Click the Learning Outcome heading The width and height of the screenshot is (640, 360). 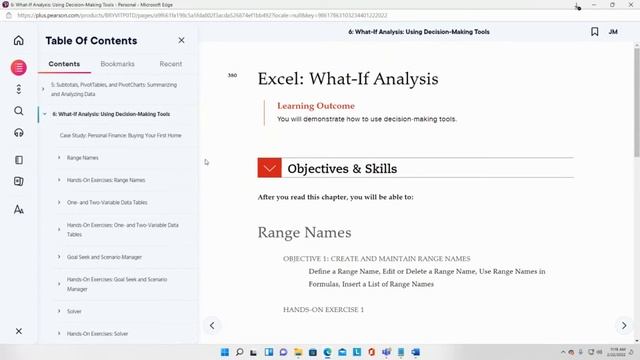[x=316, y=106]
